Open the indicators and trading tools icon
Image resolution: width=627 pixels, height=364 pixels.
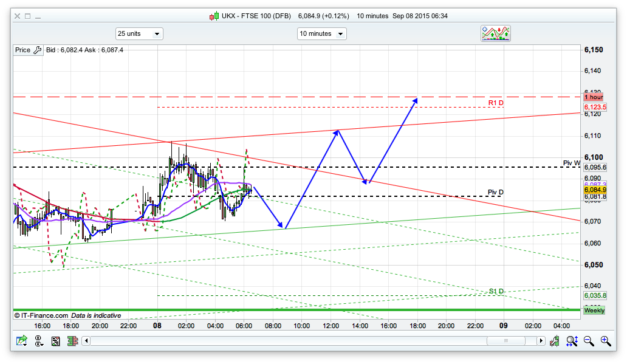(x=495, y=33)
